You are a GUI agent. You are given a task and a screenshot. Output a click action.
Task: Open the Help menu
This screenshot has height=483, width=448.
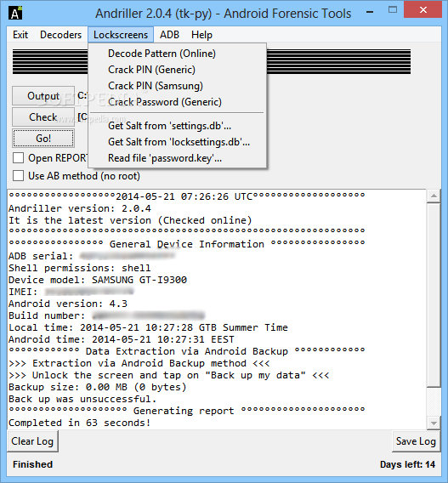click(x=201, y=35)
